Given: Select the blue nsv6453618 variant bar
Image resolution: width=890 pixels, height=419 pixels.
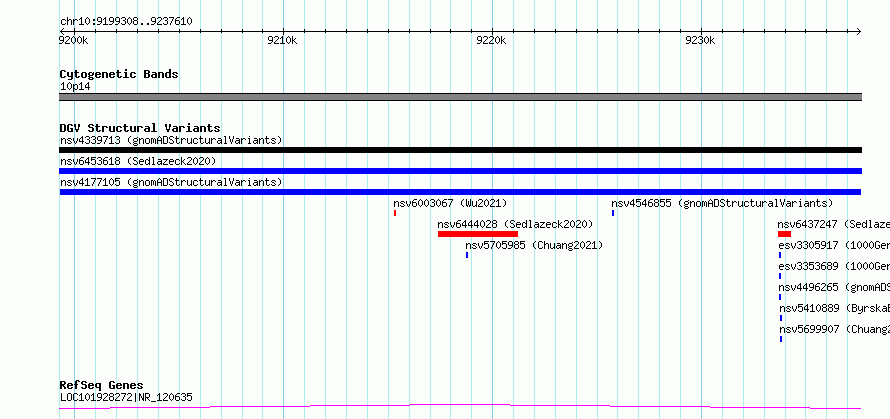Looking at the screenshot, I should tap(460, 171).
